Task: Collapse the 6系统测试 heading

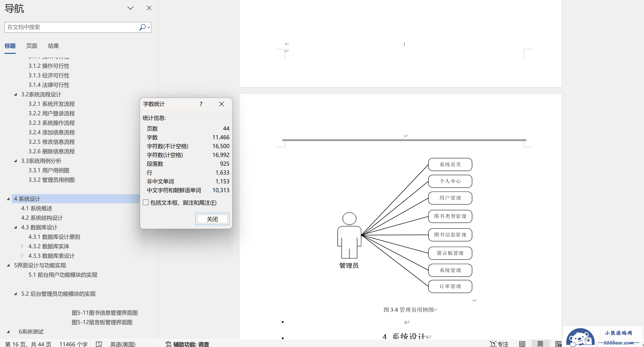Action: [8, 332]
